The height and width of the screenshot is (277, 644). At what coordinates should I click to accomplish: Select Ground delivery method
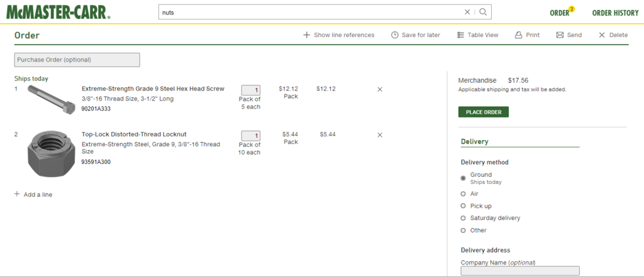tap(464, 178)
